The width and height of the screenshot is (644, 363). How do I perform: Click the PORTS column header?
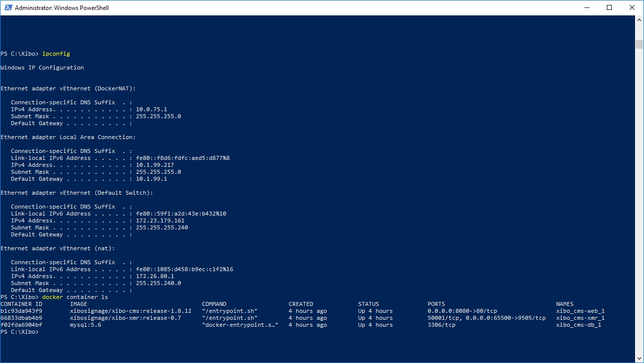pyautogui.click(x=436, y=304)
